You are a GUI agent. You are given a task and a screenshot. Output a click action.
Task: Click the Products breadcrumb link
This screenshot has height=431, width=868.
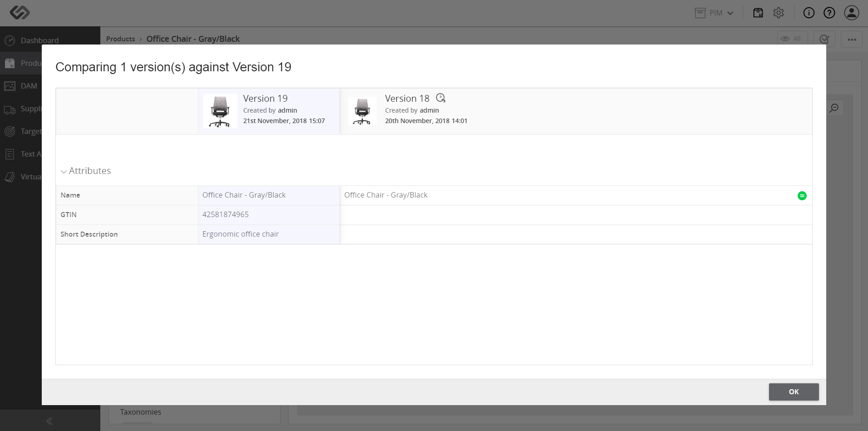click(120, 39)
